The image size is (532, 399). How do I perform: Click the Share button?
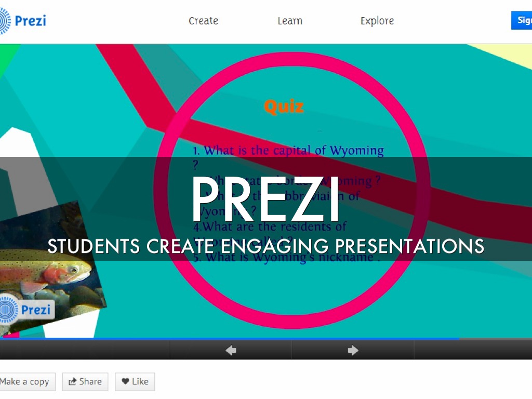coord(85,382)
